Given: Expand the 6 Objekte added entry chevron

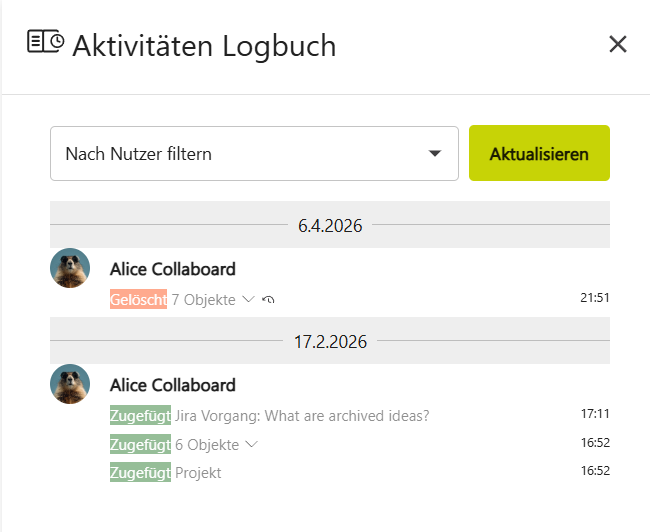Looking at the screenshot, I should tap(252, 444).
